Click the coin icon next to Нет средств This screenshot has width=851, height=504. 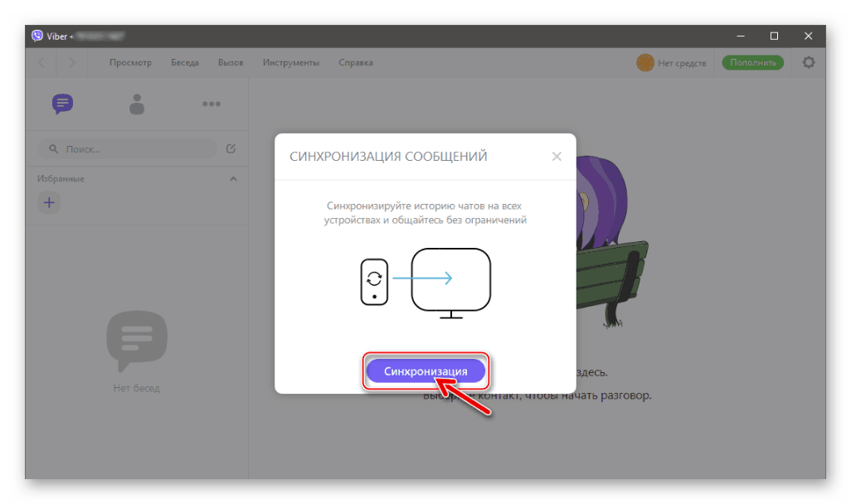point(645,62)
